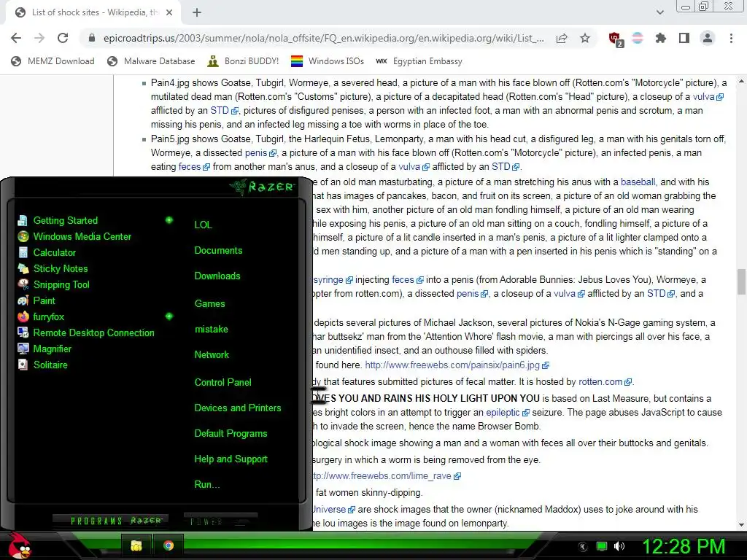This screenshot has width=747, height=560.
Task: Open Remote Desktop Connection
Action: coord(93,332)
